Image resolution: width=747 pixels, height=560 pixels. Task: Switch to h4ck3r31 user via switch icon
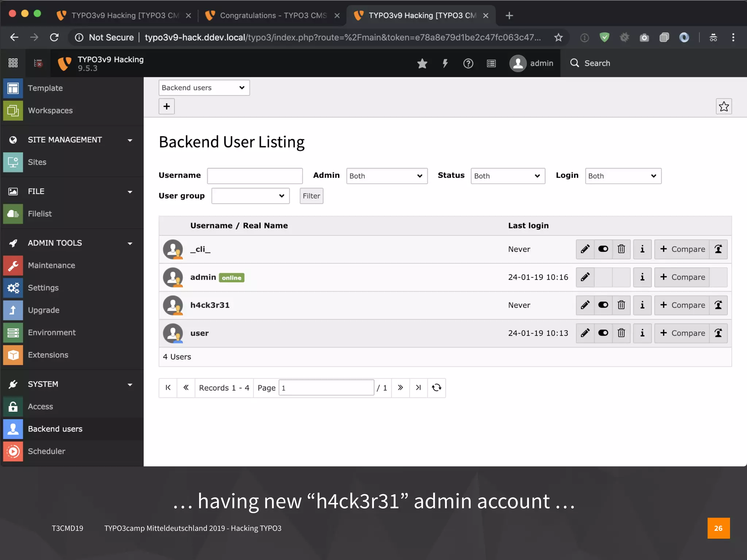pyautogui.click(x=718, y=305)
